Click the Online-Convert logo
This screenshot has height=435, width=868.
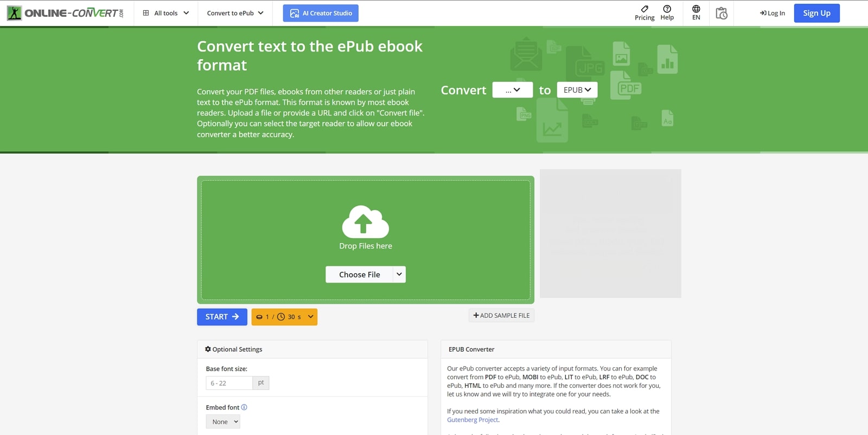65,13
